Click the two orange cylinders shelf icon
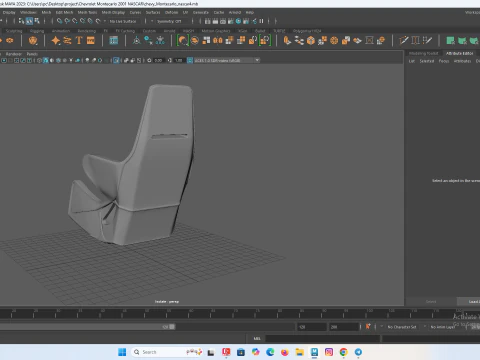This screenshot has width=480, height=360. (x=218, y=41)
